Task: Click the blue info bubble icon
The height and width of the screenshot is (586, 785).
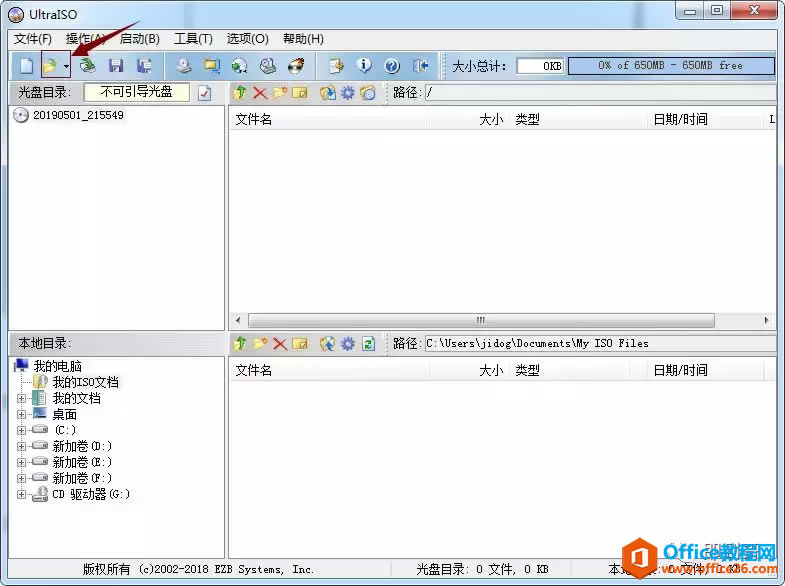Action: [x=364, y=66]
